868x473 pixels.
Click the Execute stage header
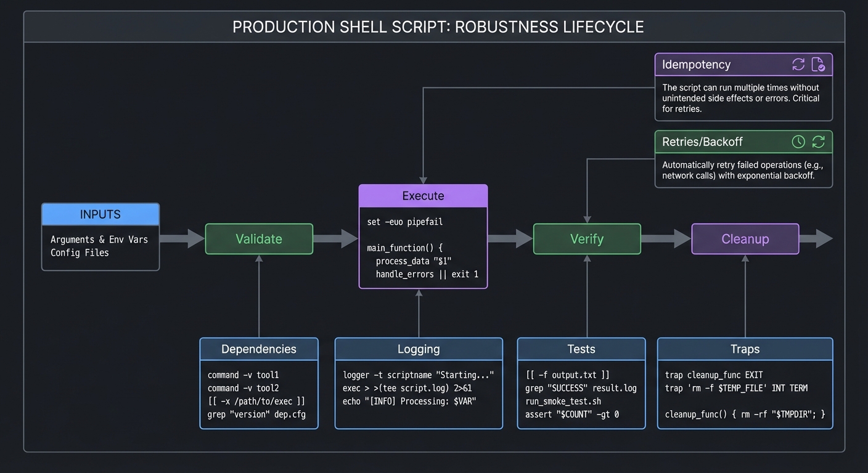[423, 195]
